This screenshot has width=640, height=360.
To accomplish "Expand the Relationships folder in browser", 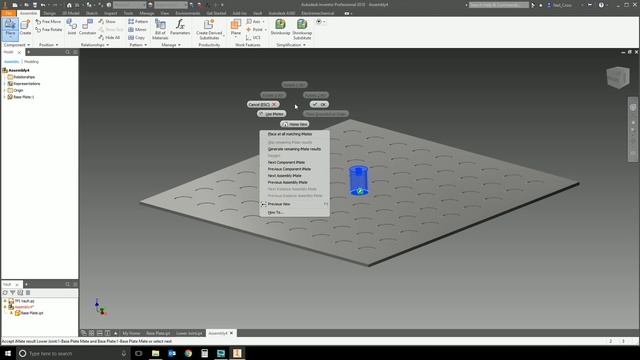I will (x=4, y=77).
